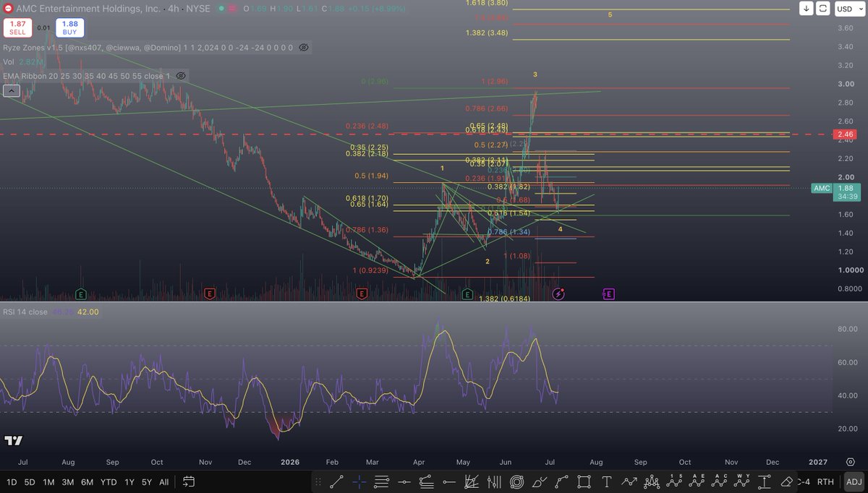
Task: Open the green earnings marker near July
Action: [82, 294]
